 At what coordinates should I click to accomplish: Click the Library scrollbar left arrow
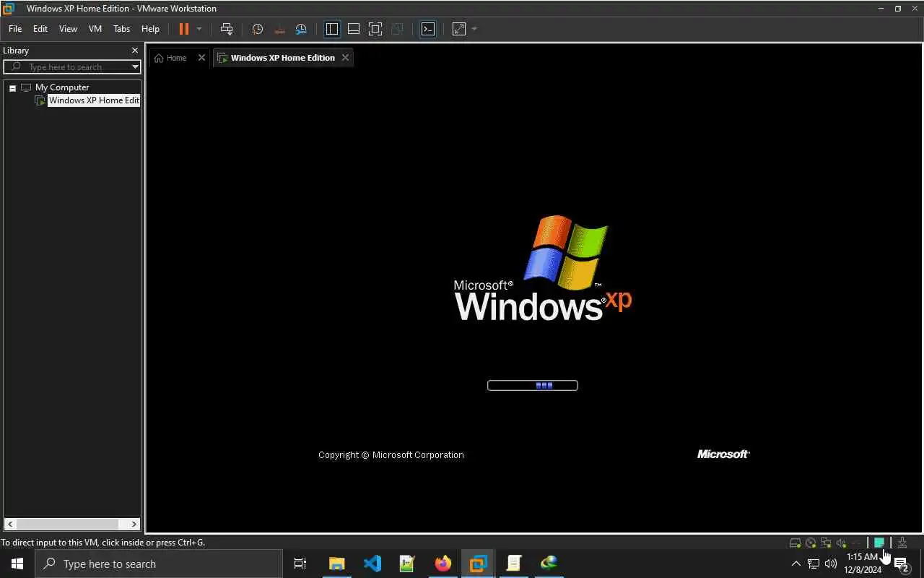(x=10, y=524)
